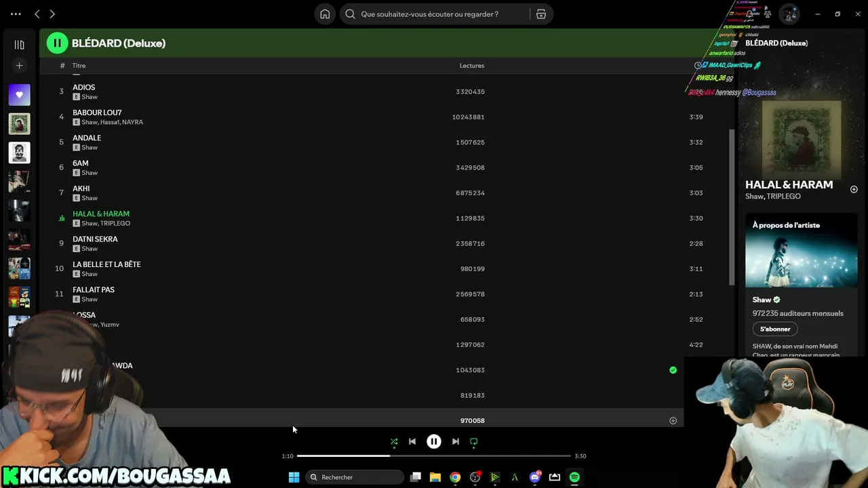Screen dimensions: 868x488
Task: Seek in the song progress bar
Action: pyautogui.click(x=434, y=456)
